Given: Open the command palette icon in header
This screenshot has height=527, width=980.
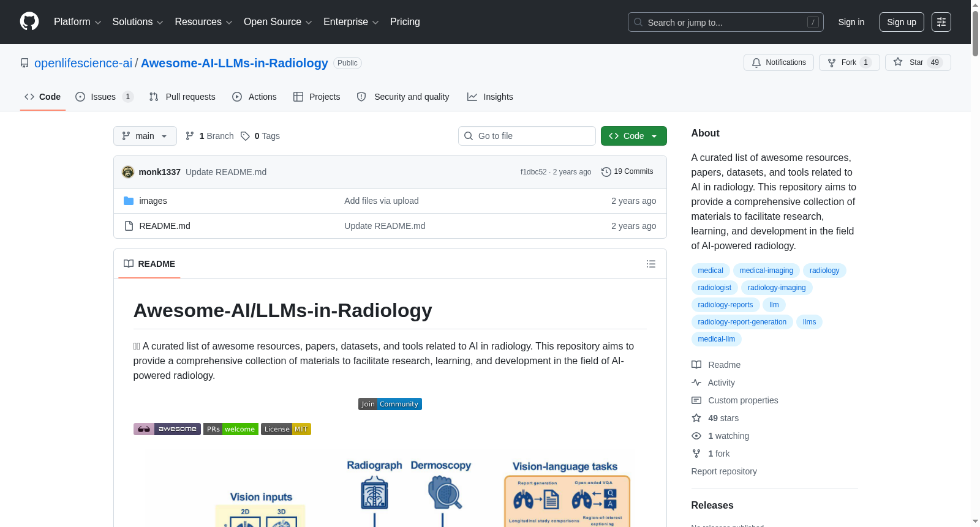Looking at the screenshot, I should (x=941, y=22).
